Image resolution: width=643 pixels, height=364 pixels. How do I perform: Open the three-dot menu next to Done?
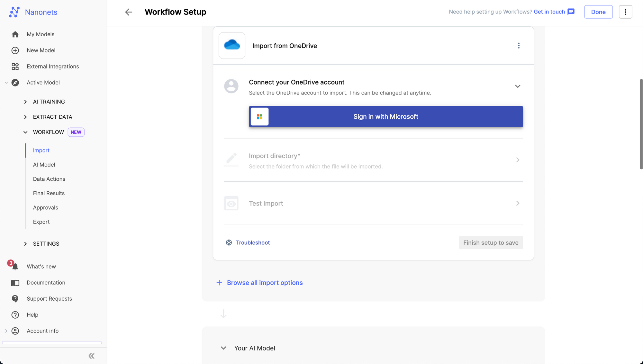point(625,12)
